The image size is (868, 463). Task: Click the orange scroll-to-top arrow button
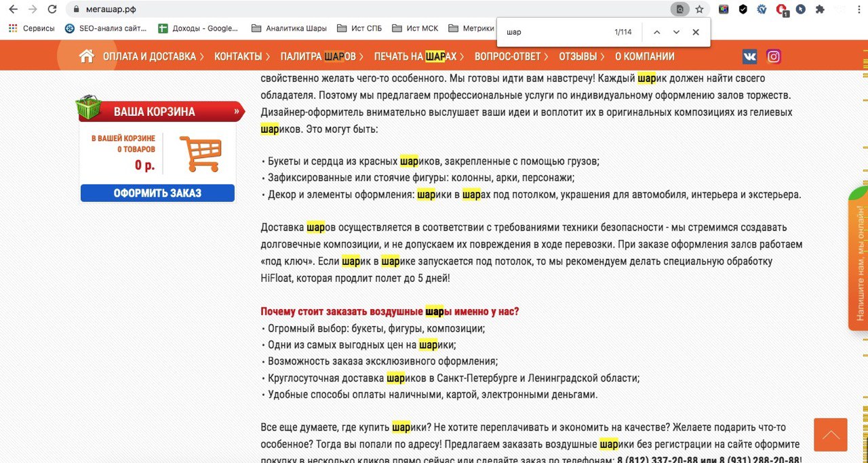tap(830, 435)
